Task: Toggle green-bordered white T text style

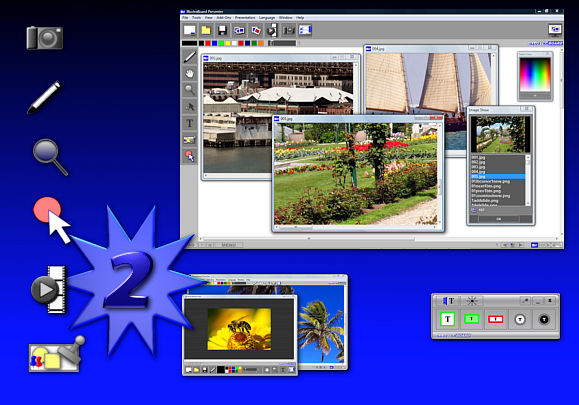Action: pyautogui.click(x=448, y=319)
